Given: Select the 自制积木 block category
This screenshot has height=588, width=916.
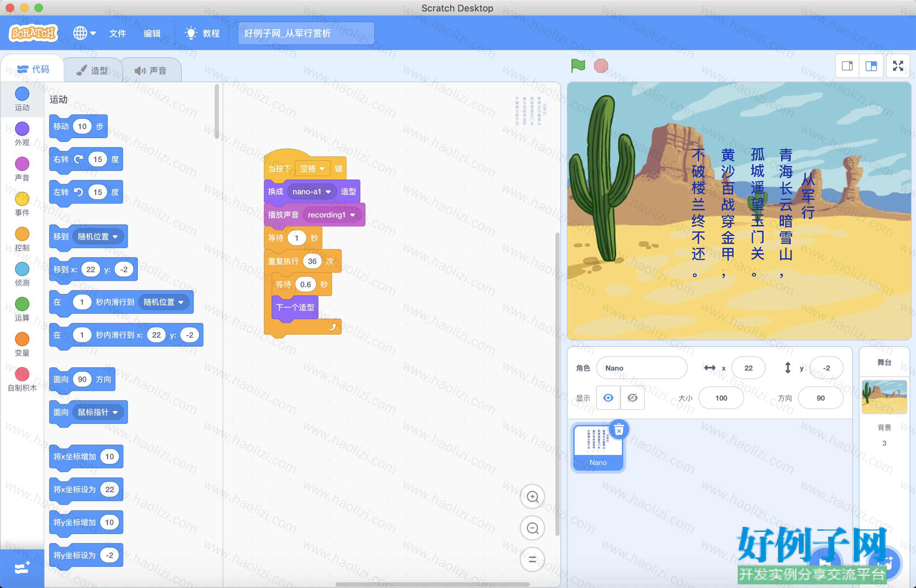Looking at the screenshot, I should tap(22, 380).
